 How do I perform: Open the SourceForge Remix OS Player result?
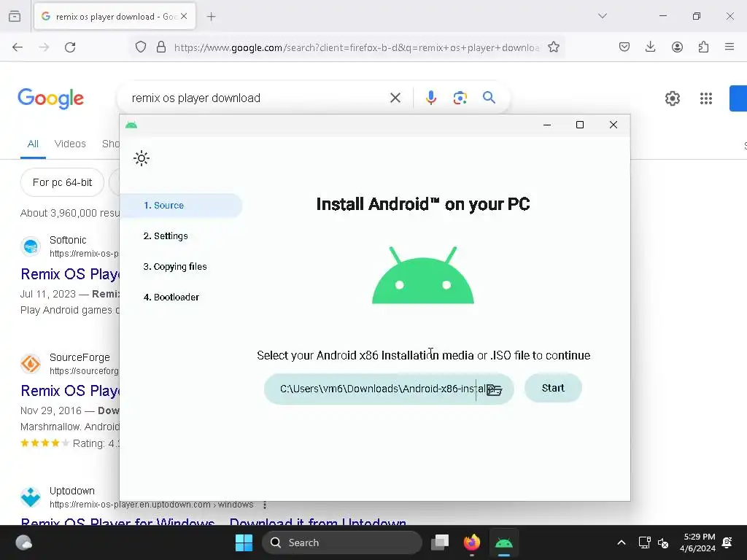(x=70, y=391)
